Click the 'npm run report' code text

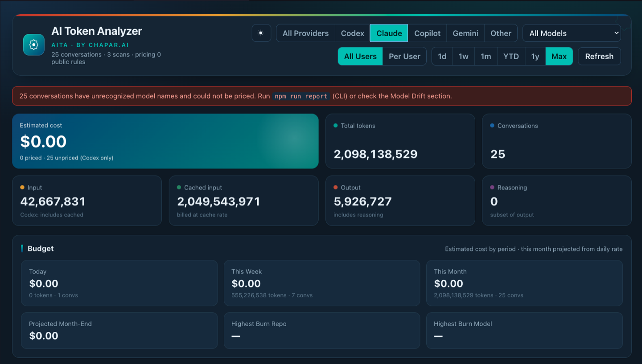pyautogui.click(x=301, y=96)
